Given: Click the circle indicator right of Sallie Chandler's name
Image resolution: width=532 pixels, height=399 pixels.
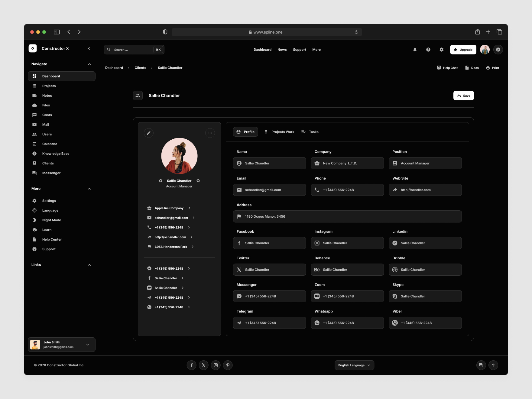Looking at the screenshot, I should pyautogui.click(x=198, y=181).
